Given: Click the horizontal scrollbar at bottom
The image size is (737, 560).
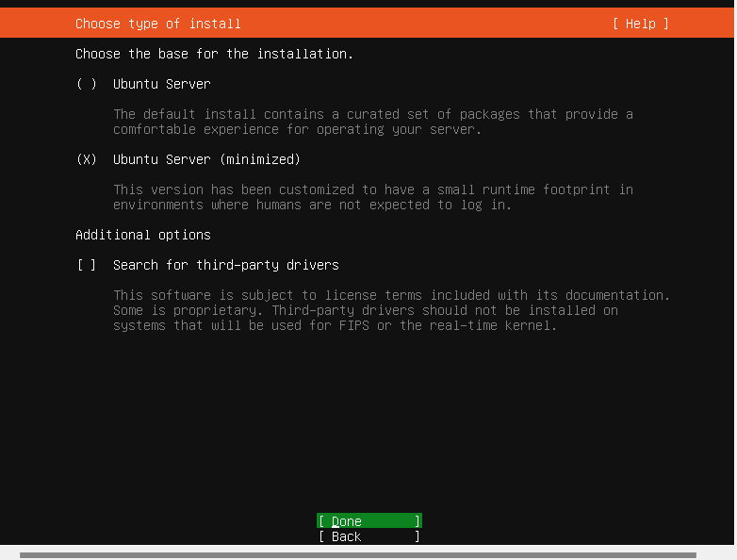Looking at the screenshot, I should (358, 555).
